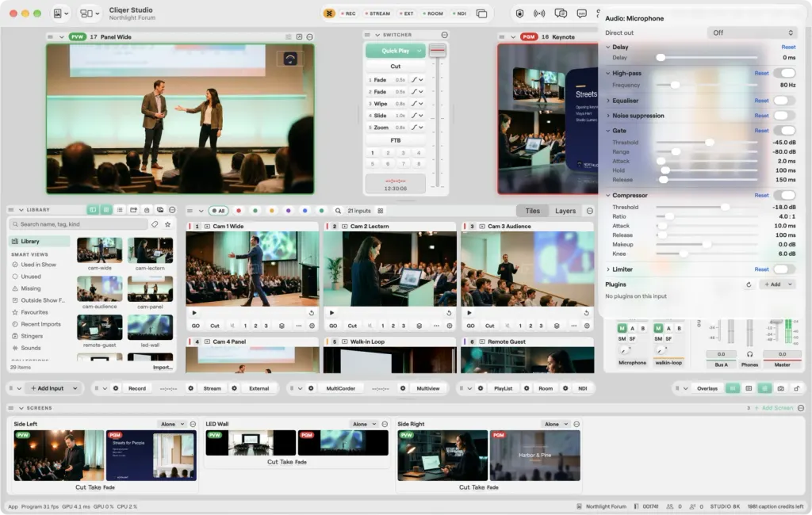Click the Cut button in the Switcher

(x=395, y=67)
